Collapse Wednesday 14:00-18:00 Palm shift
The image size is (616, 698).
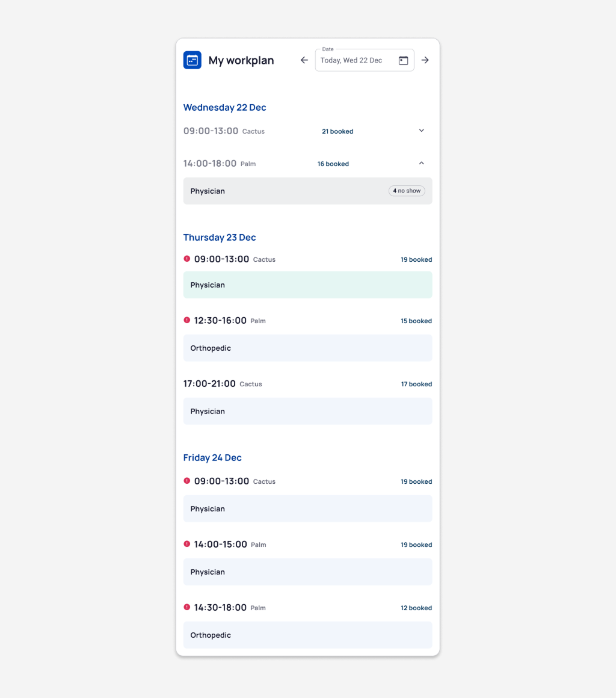[x=421, y=163]
